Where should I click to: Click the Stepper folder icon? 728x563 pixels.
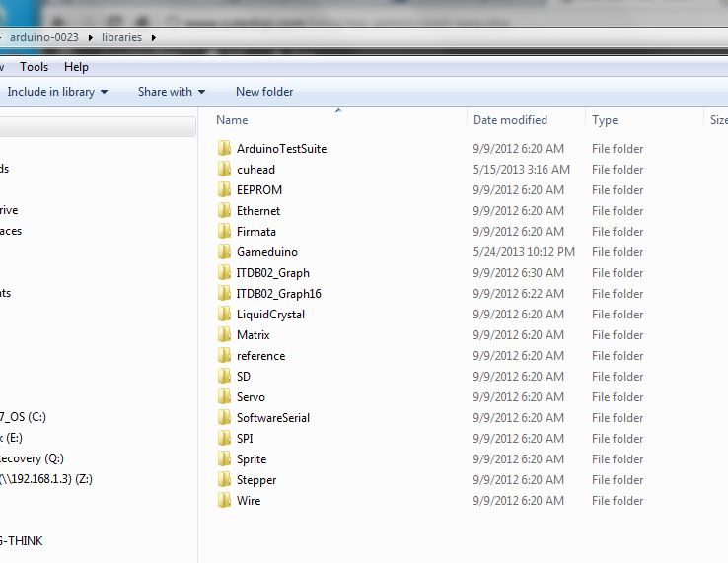tap(224, 479)
